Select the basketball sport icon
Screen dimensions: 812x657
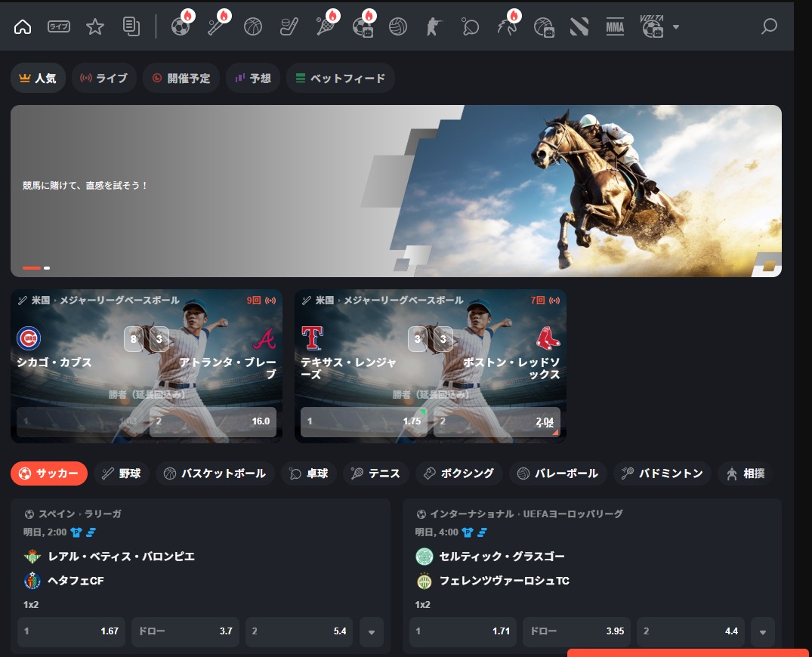[253, 26]
